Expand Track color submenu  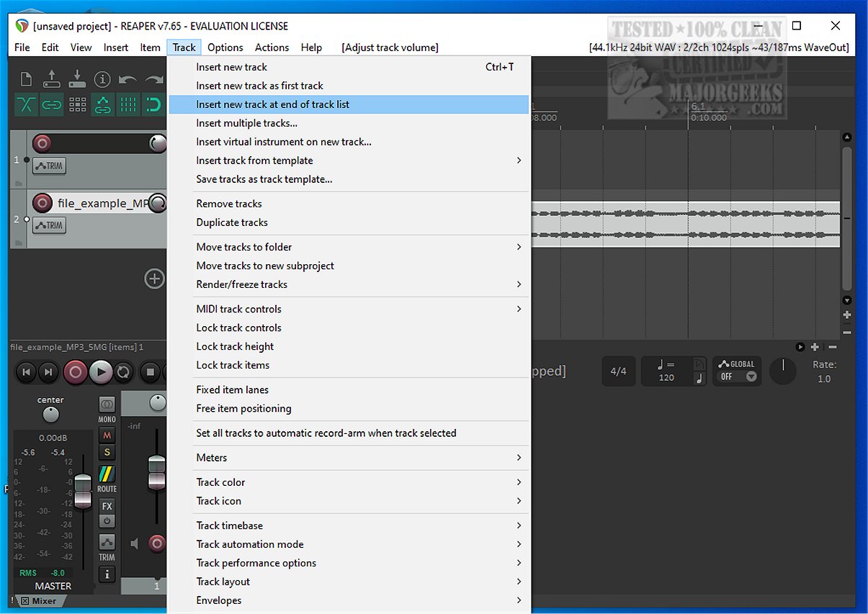[349, 482]
